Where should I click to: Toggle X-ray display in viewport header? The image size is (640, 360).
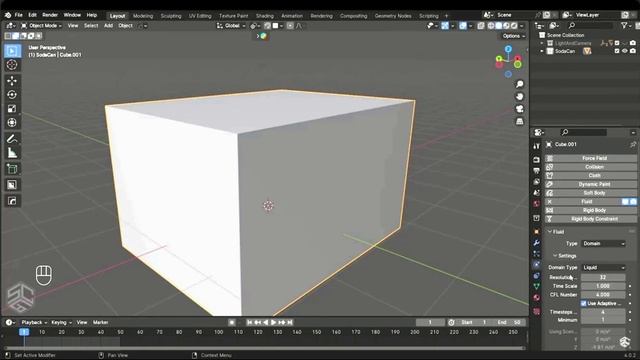(x=481, y=26)
